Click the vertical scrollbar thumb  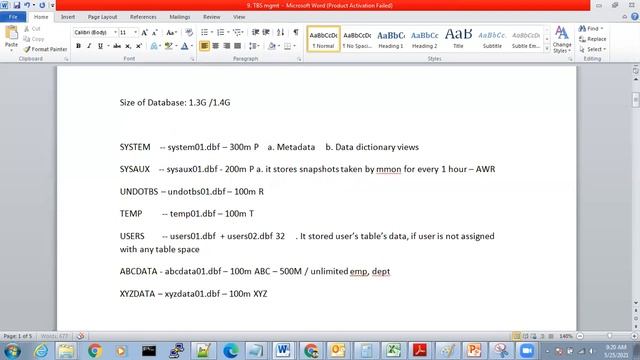(x=636, y=100)
